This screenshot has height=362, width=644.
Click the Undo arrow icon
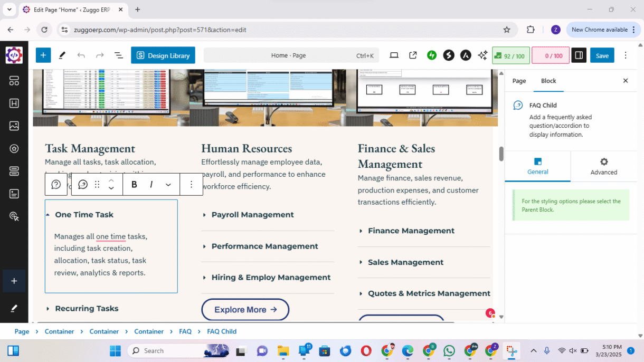tap(81, 55)
